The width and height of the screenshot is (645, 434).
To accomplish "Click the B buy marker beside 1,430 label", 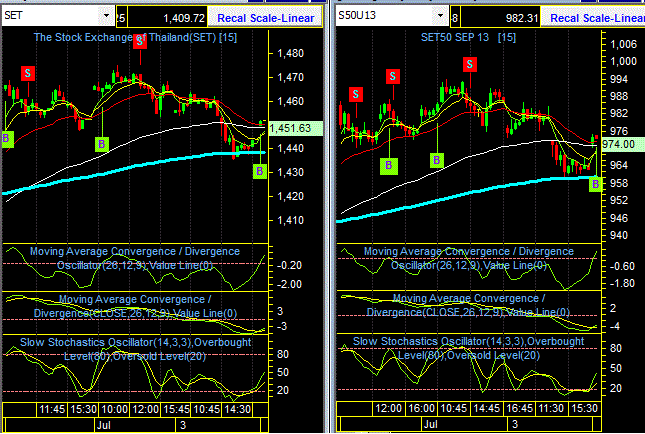I will 260,171.
